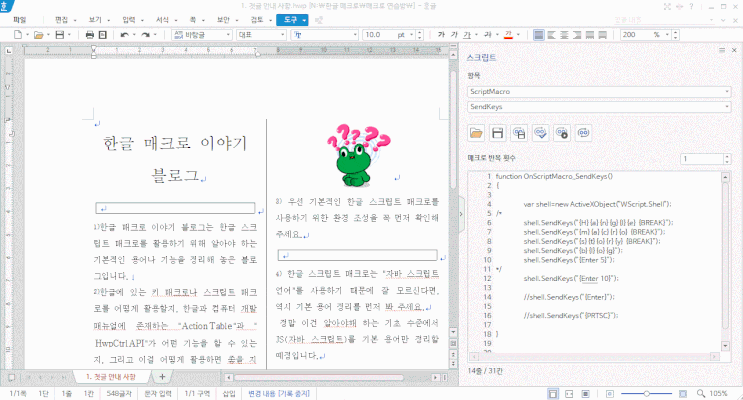743x400 pixels.
Task: Save the document with toolbar disk icon
Action: click(60, 35)
